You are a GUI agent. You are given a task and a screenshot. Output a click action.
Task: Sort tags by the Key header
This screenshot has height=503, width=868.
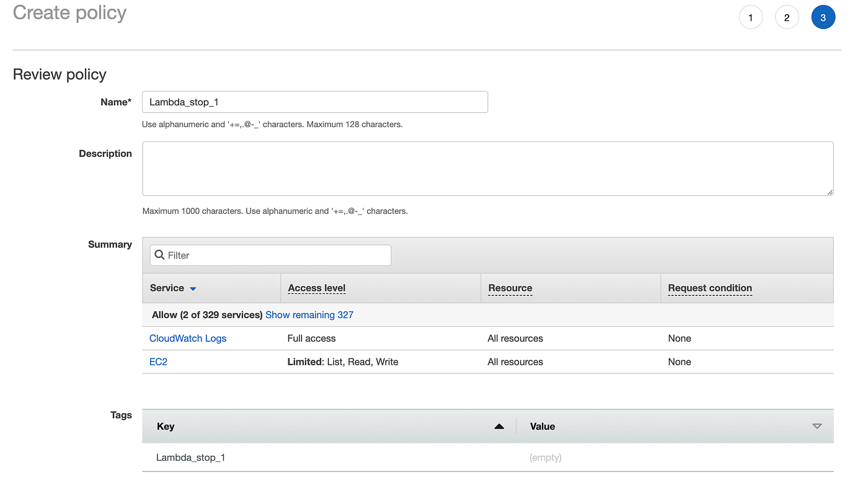166,426
